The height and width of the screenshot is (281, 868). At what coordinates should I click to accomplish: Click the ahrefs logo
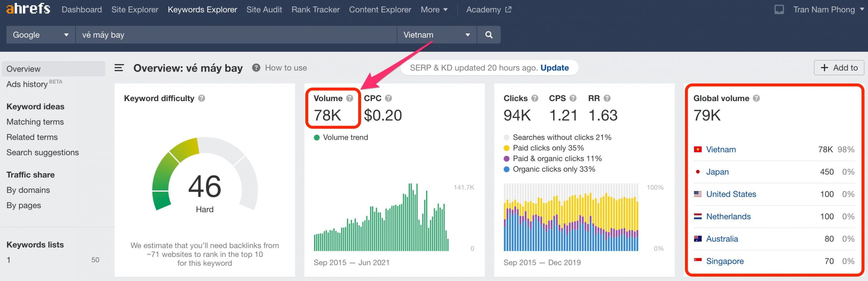point(28,8)
